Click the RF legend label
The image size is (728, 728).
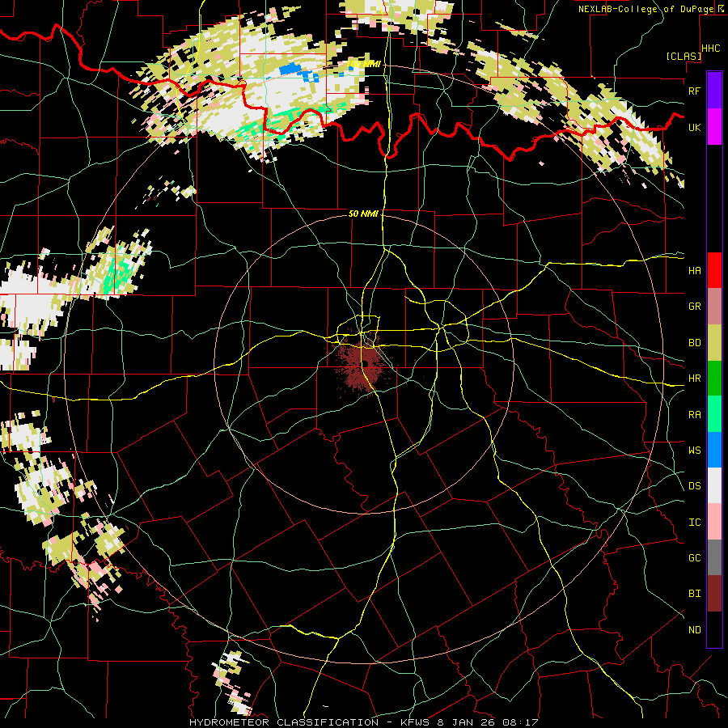coord(694,91)
